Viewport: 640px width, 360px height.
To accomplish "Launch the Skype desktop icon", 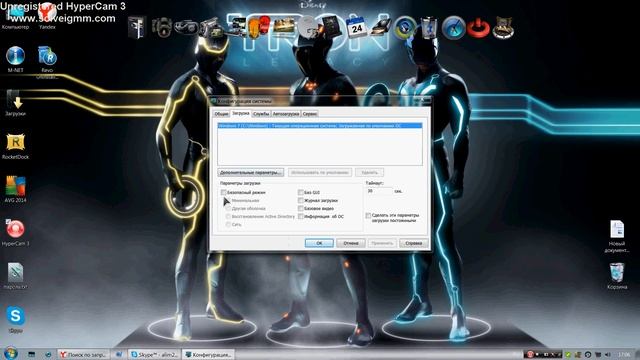I will tap(16, 319).
